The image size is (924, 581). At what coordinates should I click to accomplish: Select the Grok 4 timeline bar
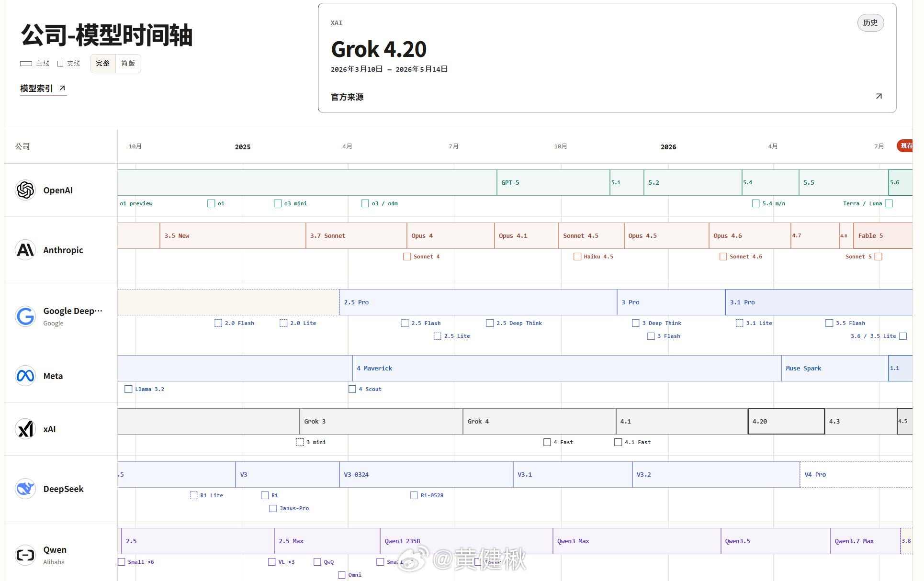[540, 421]
